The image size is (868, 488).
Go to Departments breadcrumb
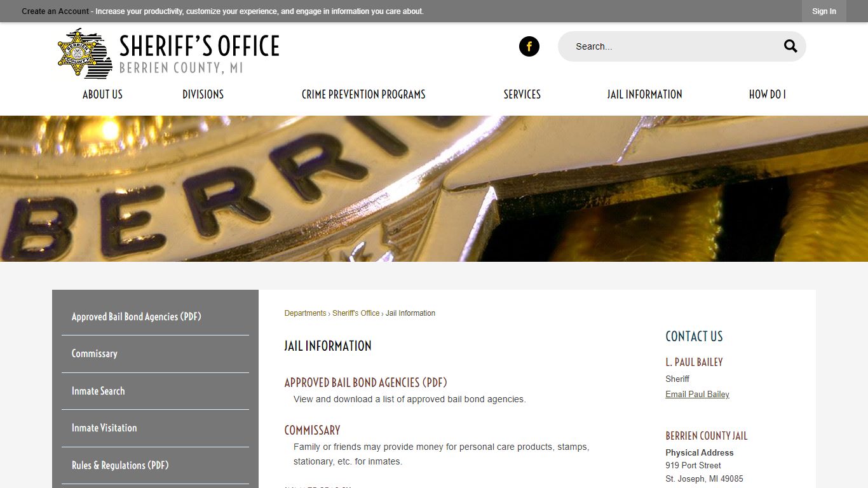305,313
